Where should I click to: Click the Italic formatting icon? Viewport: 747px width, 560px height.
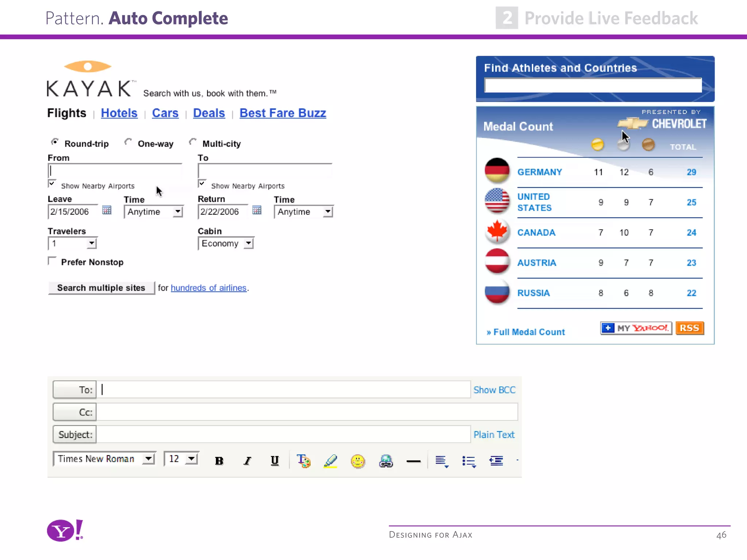point(247,461)
